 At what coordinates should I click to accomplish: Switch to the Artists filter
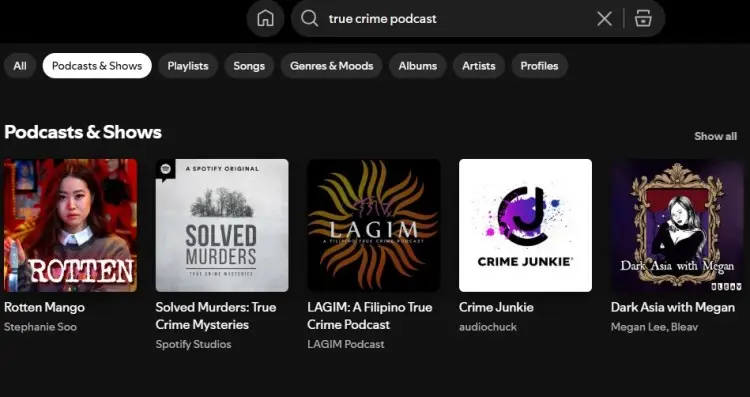[479, 66]
